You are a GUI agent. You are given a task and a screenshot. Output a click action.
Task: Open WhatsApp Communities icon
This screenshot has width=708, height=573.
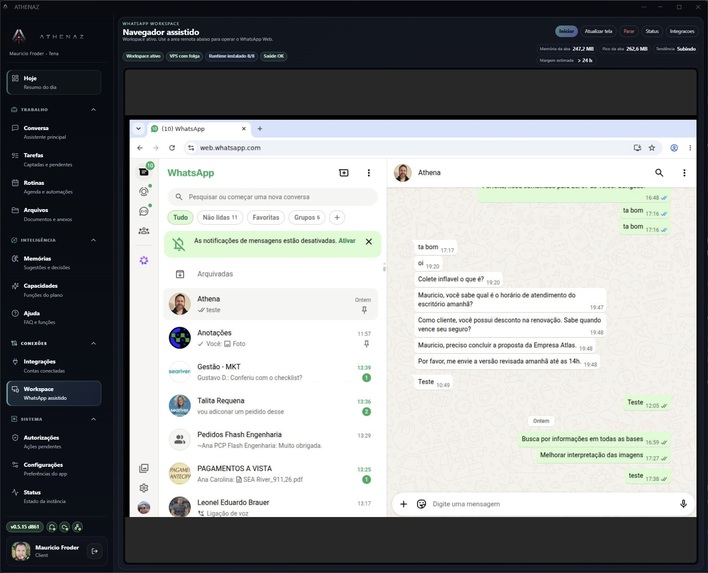144,231
